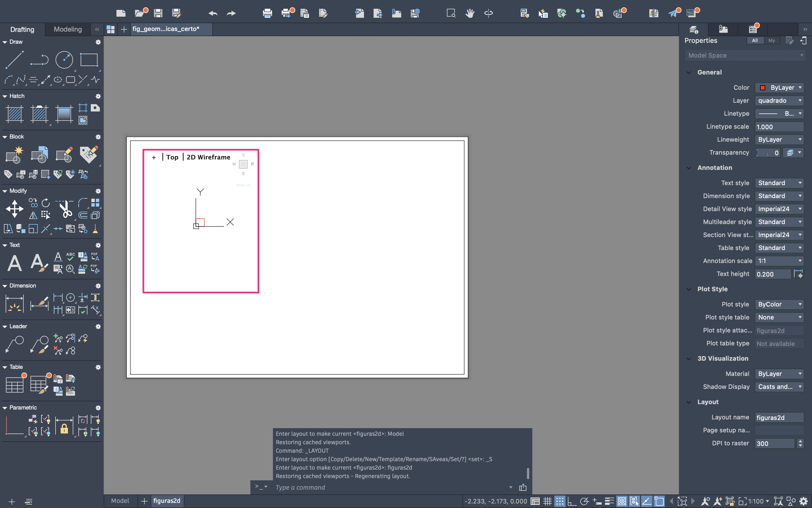Open the Properties palette tab icon

tap(694, 29)
